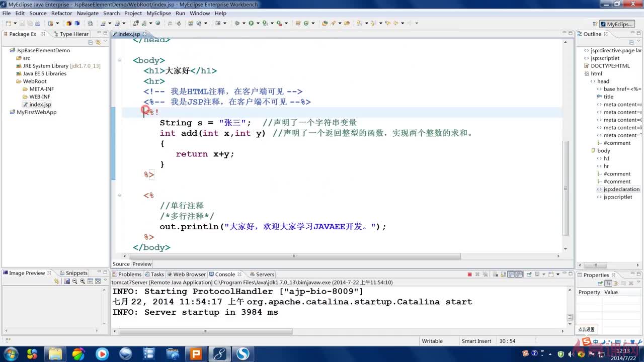Switch to the Servers tab
The width and height of the screenshot is (644, 362).
click(x=262, y=275)
